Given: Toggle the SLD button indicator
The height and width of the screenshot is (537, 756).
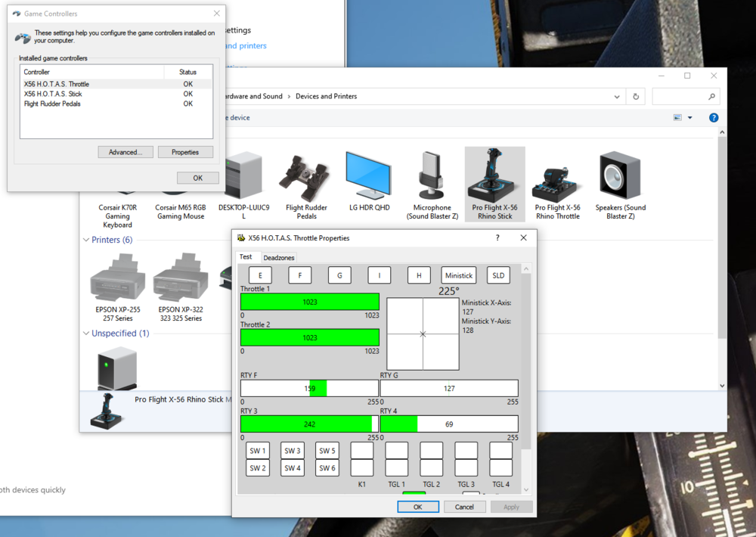Looking at the screenshot, I should (498, 275).
